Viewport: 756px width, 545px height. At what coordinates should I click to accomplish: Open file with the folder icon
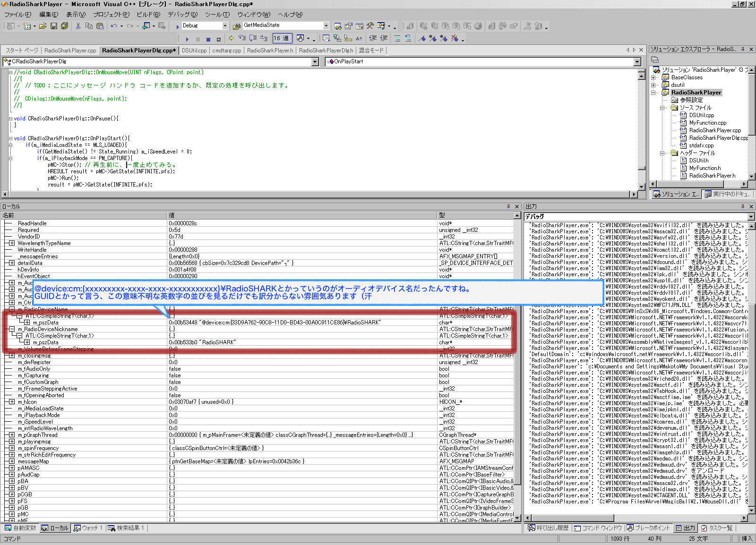click(x=43, y=26)
